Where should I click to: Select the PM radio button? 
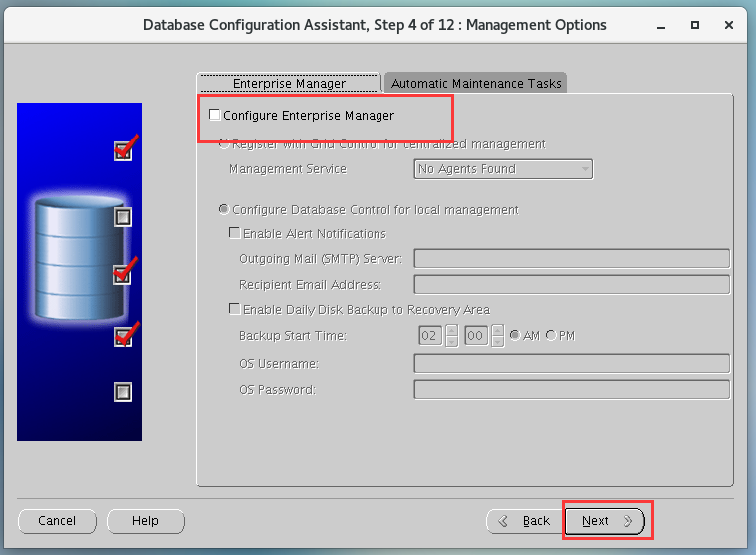click(551, 335)
